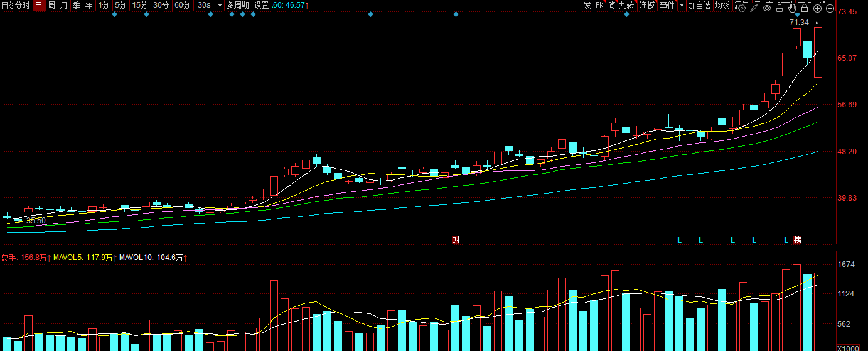
Task: Switch to 月 monthly period
Action: click(64, 5)
